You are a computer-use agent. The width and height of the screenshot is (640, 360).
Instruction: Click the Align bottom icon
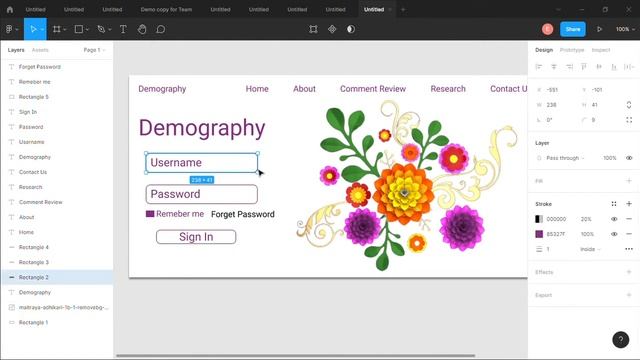[614, 67]
